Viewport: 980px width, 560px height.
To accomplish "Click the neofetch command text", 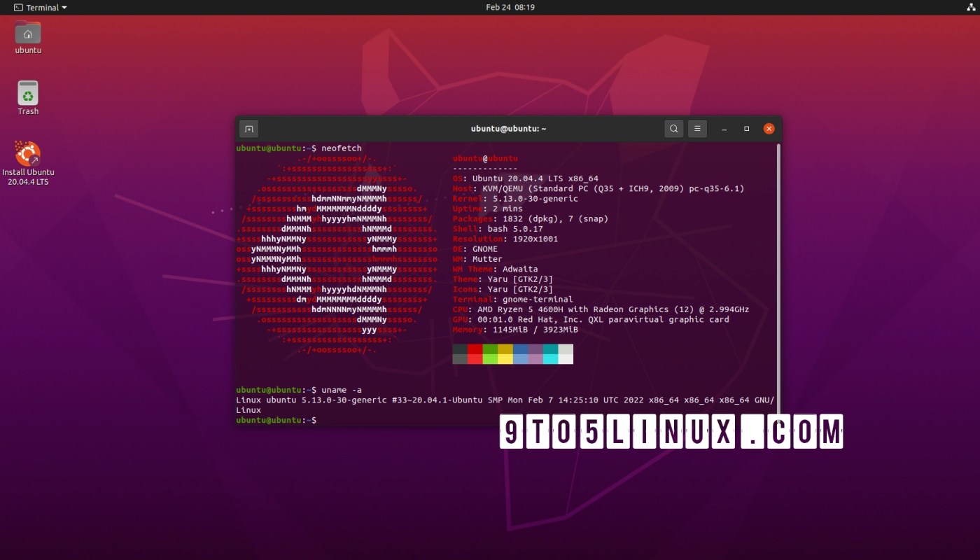I will [342, 148].
